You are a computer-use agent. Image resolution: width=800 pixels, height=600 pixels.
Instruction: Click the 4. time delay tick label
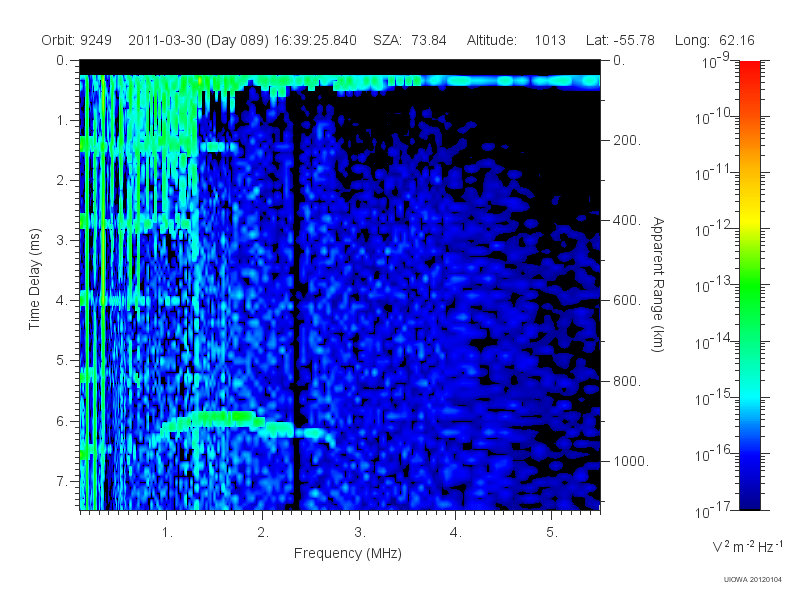click(62, 301)
